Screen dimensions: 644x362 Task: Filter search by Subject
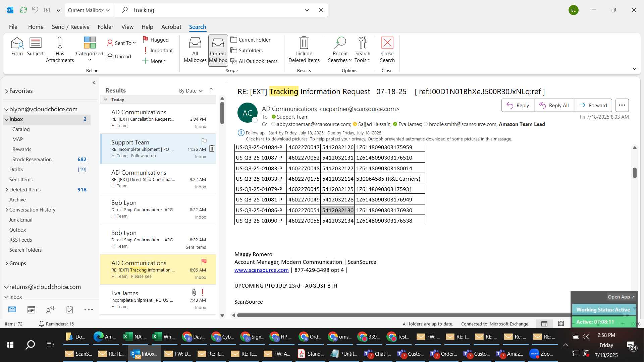tap(35, 47)
